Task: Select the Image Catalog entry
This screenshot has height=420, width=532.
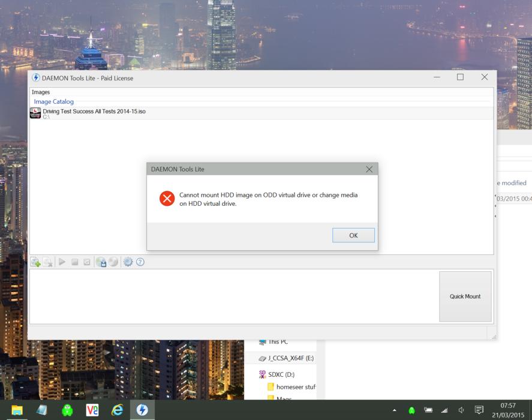Action: pyautogui.click(x=53, y=102)
